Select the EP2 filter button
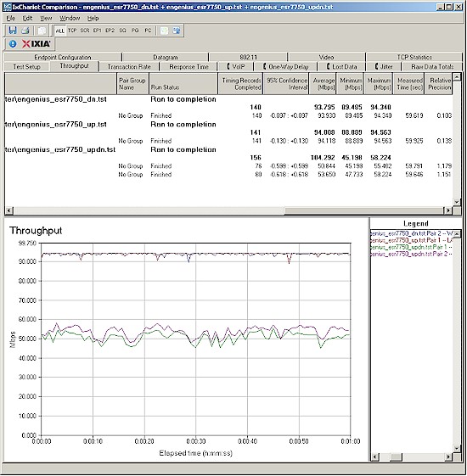Image resolution: width=467 pixels, height=476 pixels. coord(110,31)
